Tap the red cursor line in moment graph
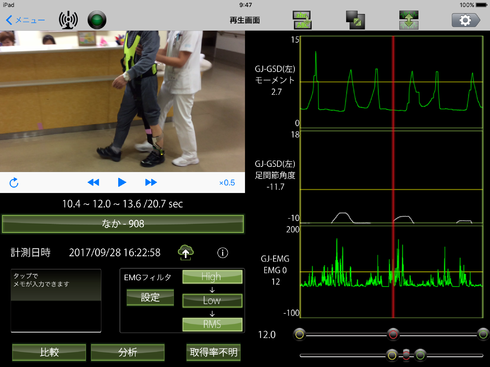This screenshot has width=490, height=367. 393,82
